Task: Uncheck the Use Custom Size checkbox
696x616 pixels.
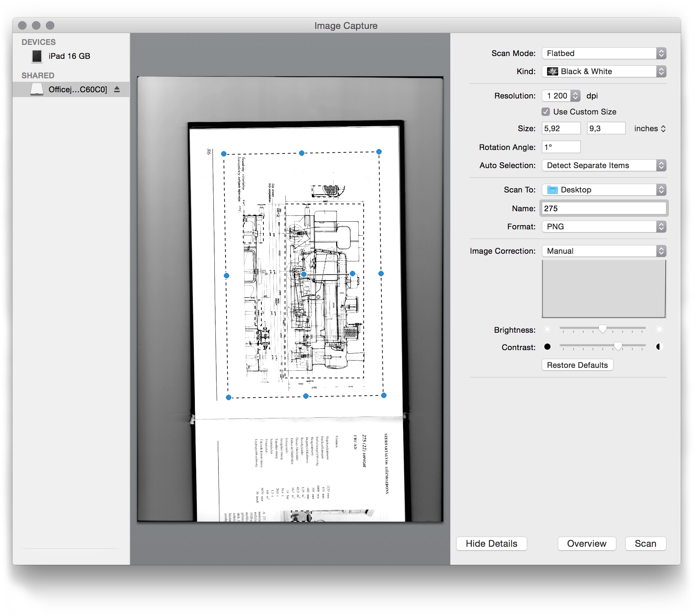Action: point(546,112)
